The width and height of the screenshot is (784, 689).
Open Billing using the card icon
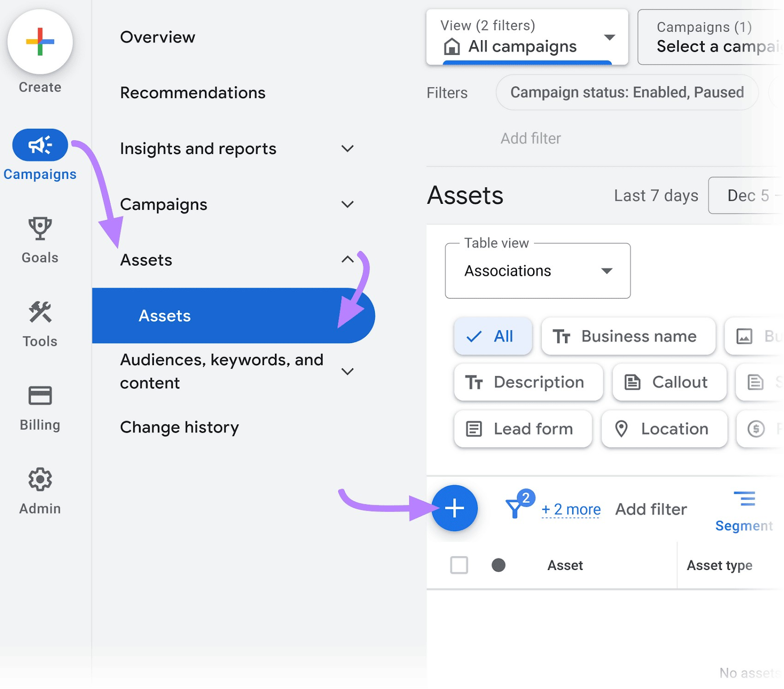coord(40,394)
